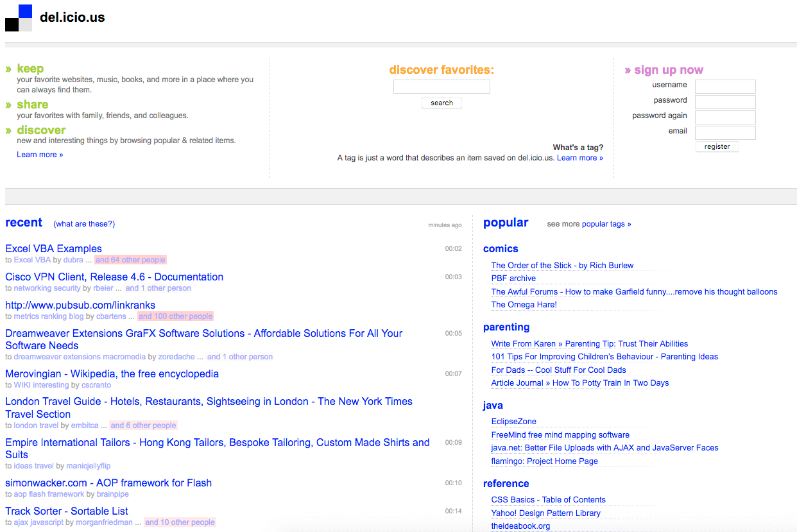Open For Dads Cool Stuff link
The height and width of the screenshot is (532, 797).
[x=559, y=370]
